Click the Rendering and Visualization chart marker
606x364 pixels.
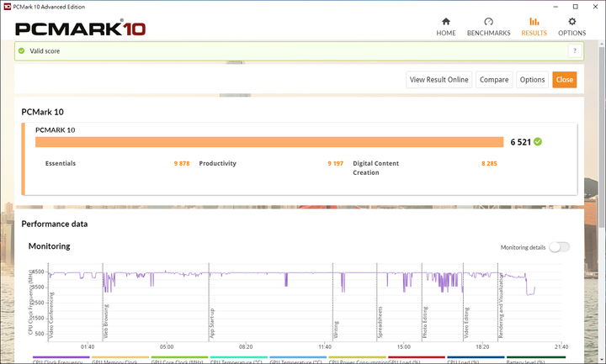[501, 306]
